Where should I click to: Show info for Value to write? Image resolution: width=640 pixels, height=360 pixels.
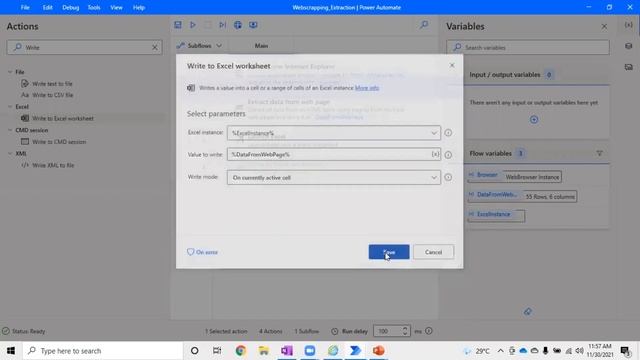448,155
